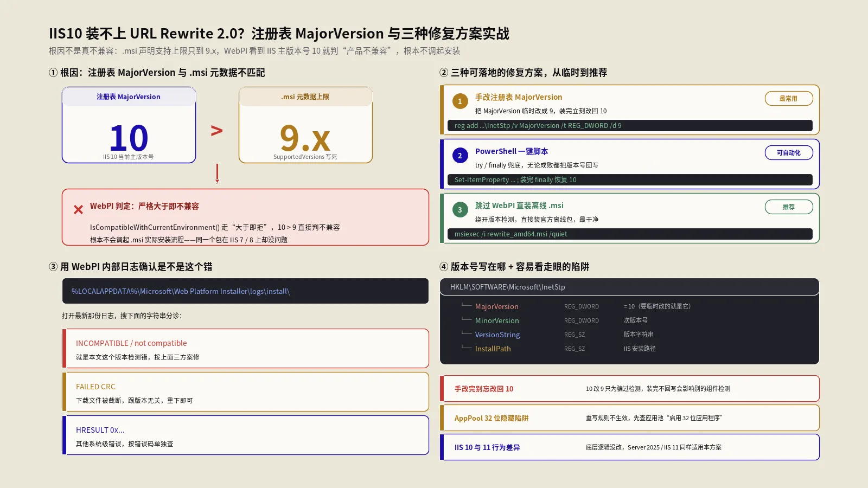The height and width of the screenshot is (488, 868).
Task: Click the 下载文件被截断 description line
Action: point(134,401)
